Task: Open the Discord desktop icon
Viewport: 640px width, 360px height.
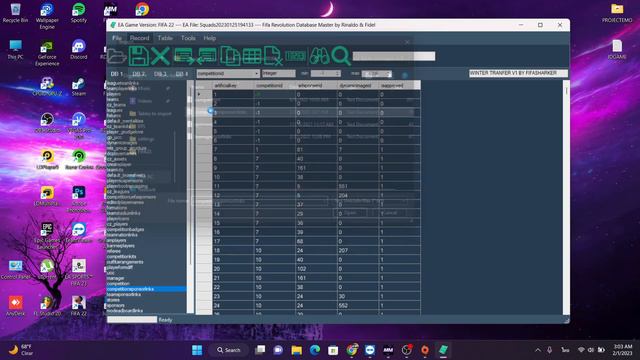Action: point(79,50)
